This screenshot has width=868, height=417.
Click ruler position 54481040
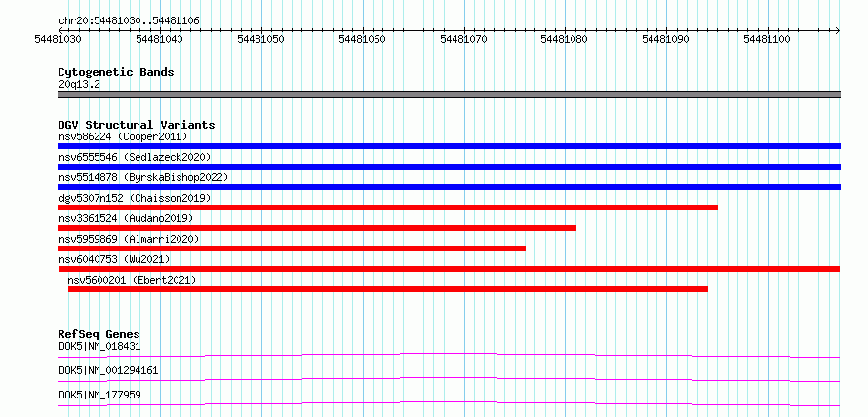159,39
